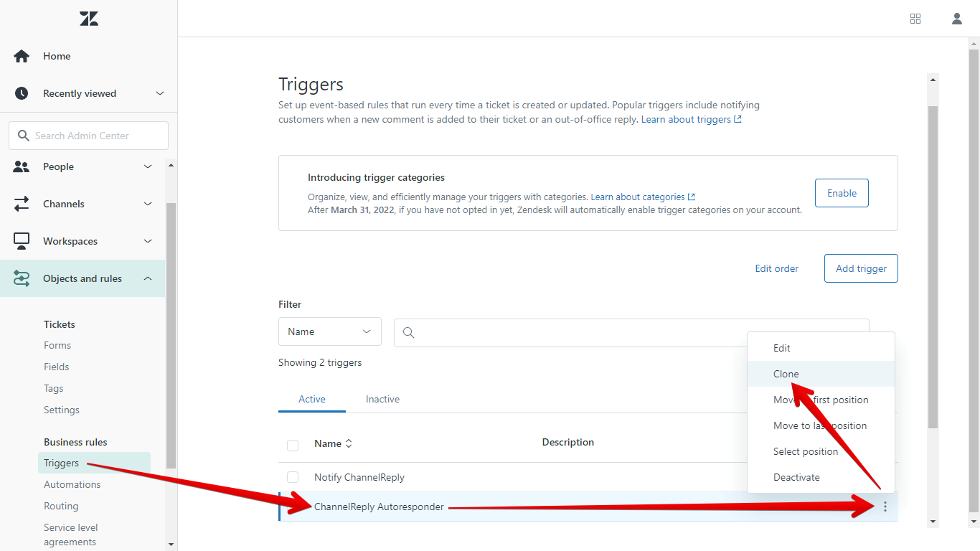This screenshot has width=980, height=551.
Task: Sort triggers using the Name arrows
Action: pos(349,443)
